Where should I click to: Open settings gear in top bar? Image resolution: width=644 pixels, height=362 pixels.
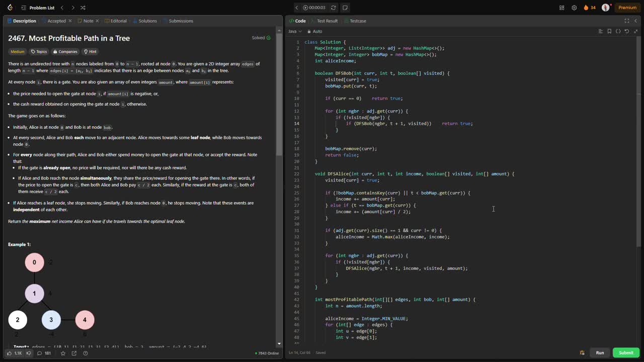click(574, 8)
